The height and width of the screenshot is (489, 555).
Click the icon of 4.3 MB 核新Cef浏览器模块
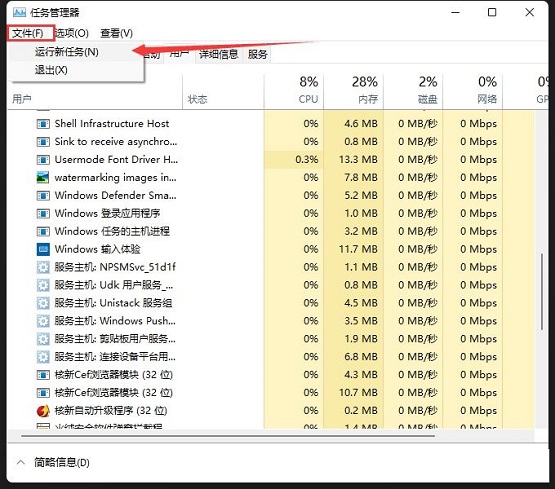click(x=43, y=375)
